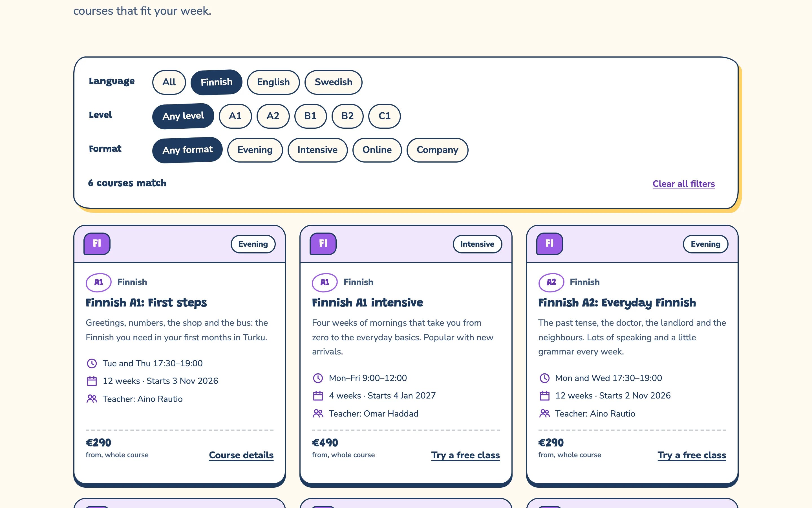812x508 pixels.
Task: Choose the A2 level filter
Action: tap(273, 116)
